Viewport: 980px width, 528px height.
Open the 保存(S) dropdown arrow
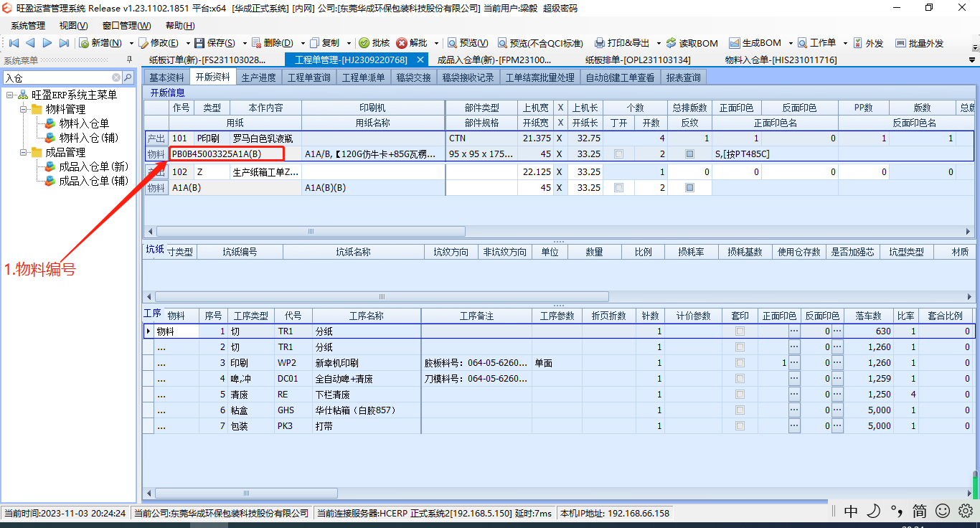click(245, 43)
